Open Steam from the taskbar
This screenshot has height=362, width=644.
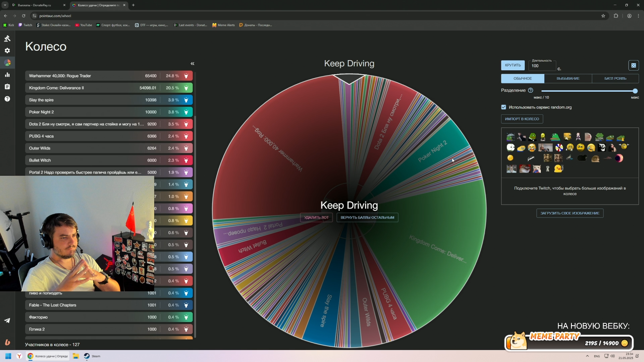[92, 356]
